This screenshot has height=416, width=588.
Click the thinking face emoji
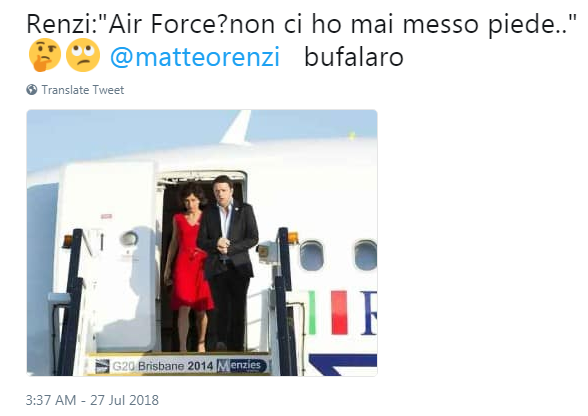[45, 55]
